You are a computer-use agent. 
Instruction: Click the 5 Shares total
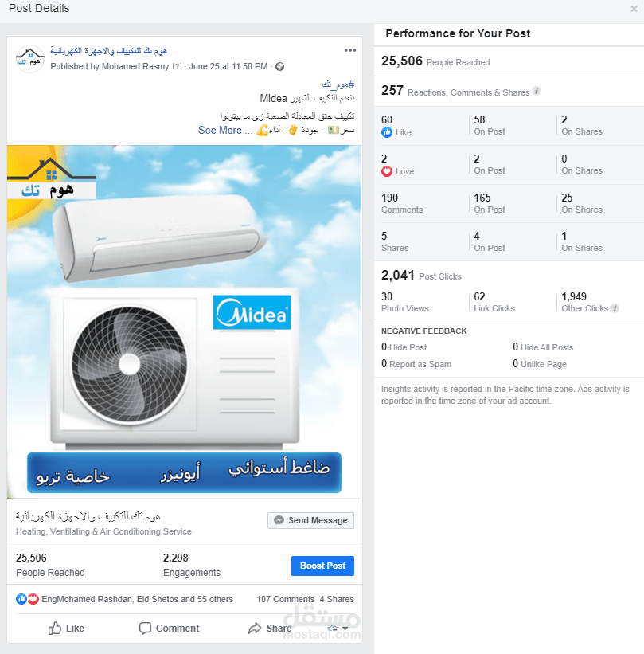pyautogui.click(x=395, y=241)
